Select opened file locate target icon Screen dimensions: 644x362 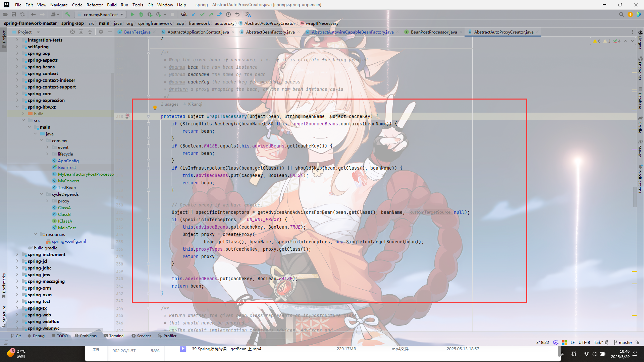coord(72,32)
